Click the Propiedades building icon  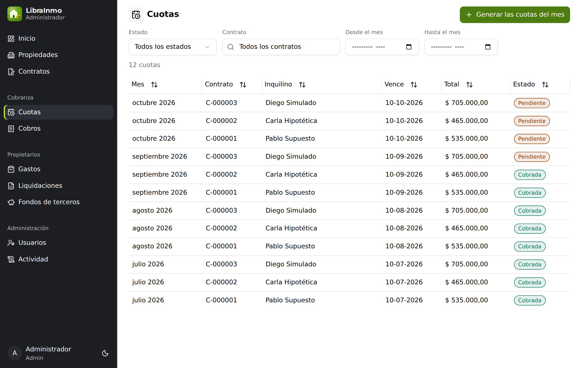click(x=11, y=55)
